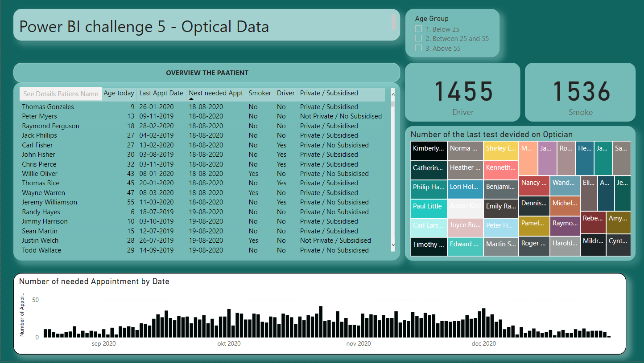
Task: Check the '3. Above 55' checkbox
Action: pos(418,48)
